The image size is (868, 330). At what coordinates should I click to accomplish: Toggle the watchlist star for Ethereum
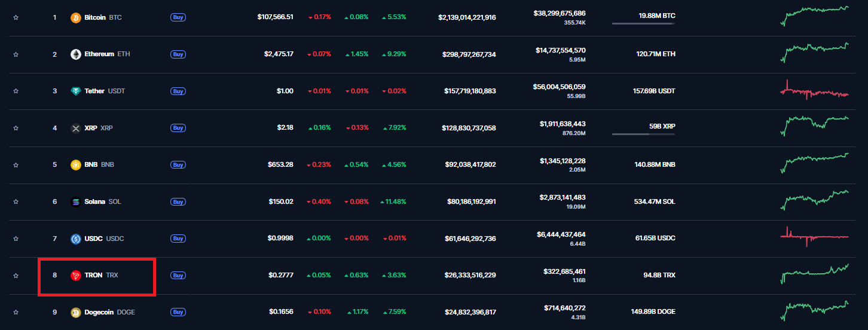[x=16, y=54]
